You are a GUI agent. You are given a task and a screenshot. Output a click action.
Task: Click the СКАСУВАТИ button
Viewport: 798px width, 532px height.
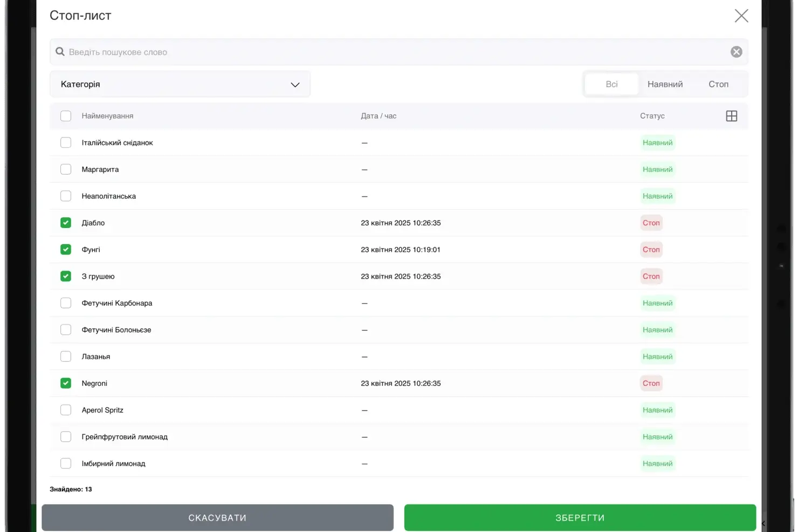pos(217,517)
